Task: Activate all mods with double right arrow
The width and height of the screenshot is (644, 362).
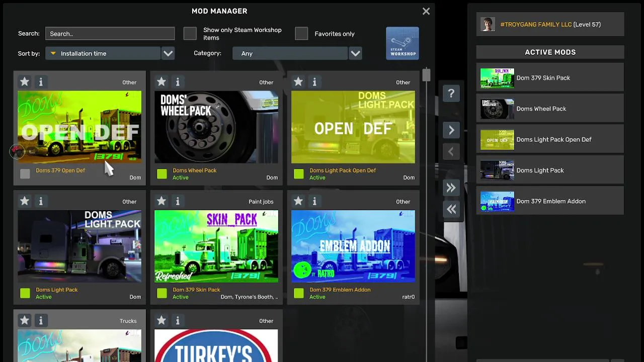Action: click(451, 188)
